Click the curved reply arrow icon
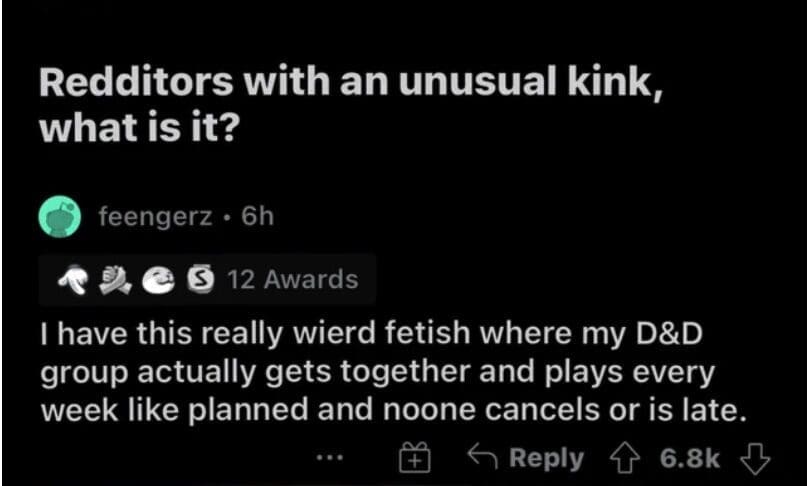The height and width of the screenshot is (486, 808). pyautogui.click(x=483, y=458)
